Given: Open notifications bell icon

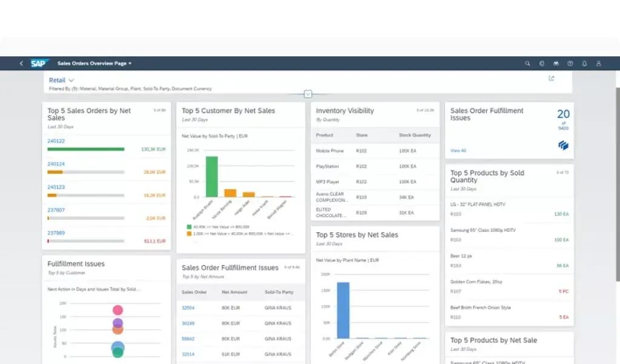Looking at the screenshot, I should point(584,63).
